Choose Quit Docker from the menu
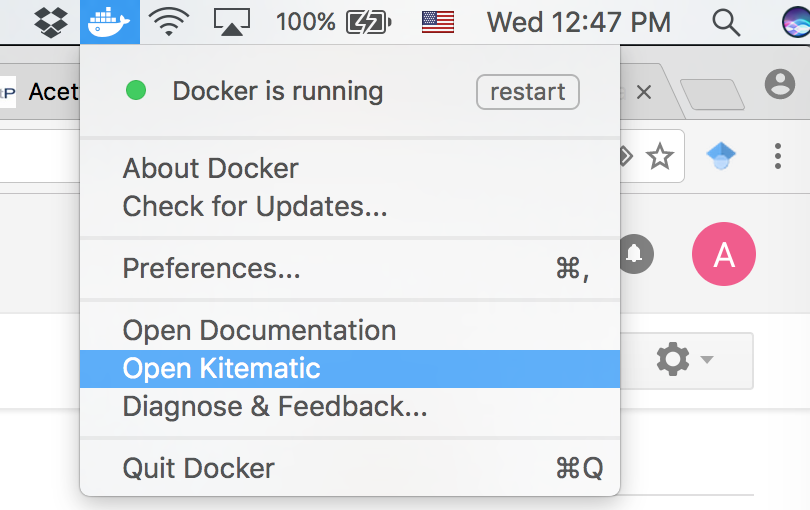 350,468
